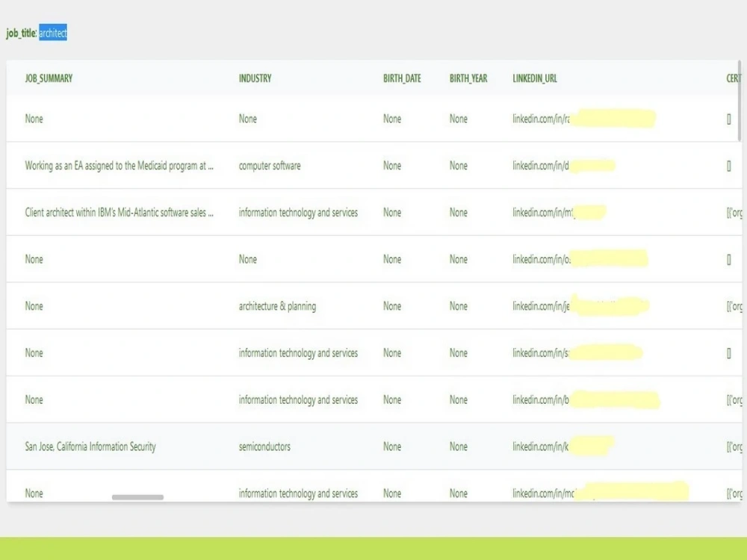Click the job_title label
The image size is (747, 560).
point(22,33)
